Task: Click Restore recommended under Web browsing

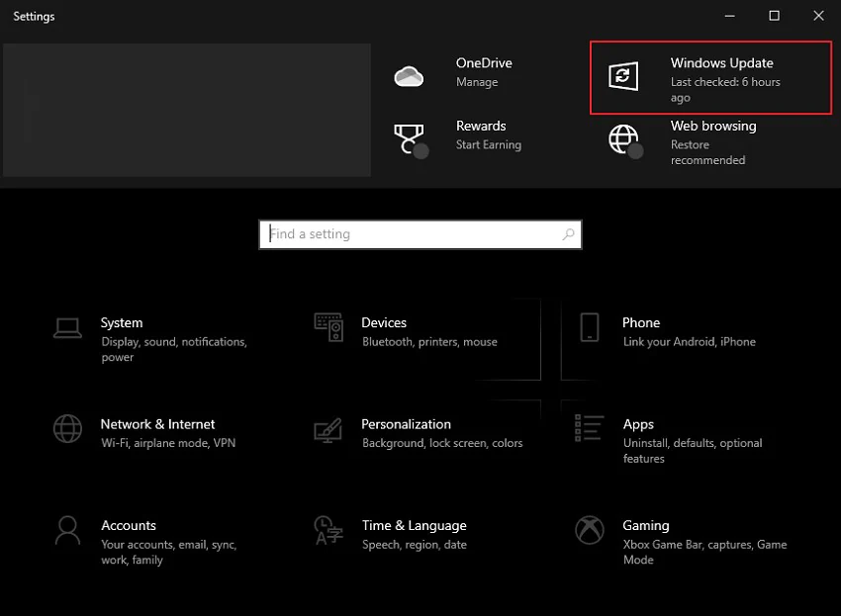Action: 707,152
